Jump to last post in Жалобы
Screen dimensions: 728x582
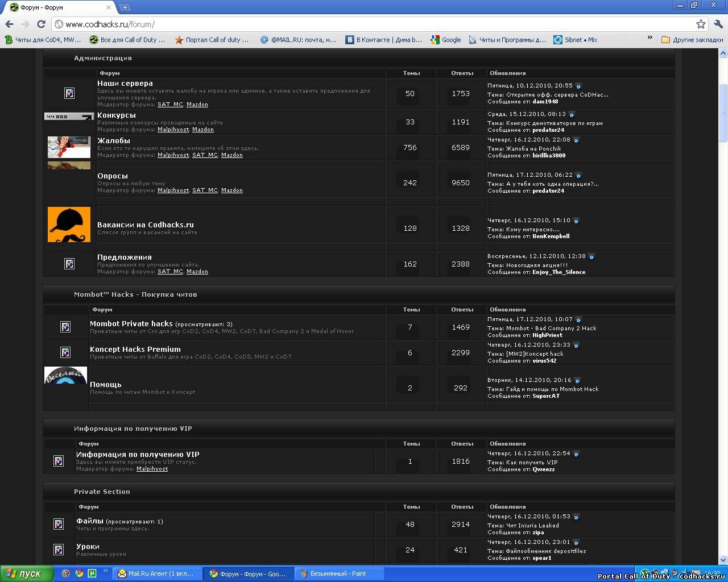pos(576,140)
